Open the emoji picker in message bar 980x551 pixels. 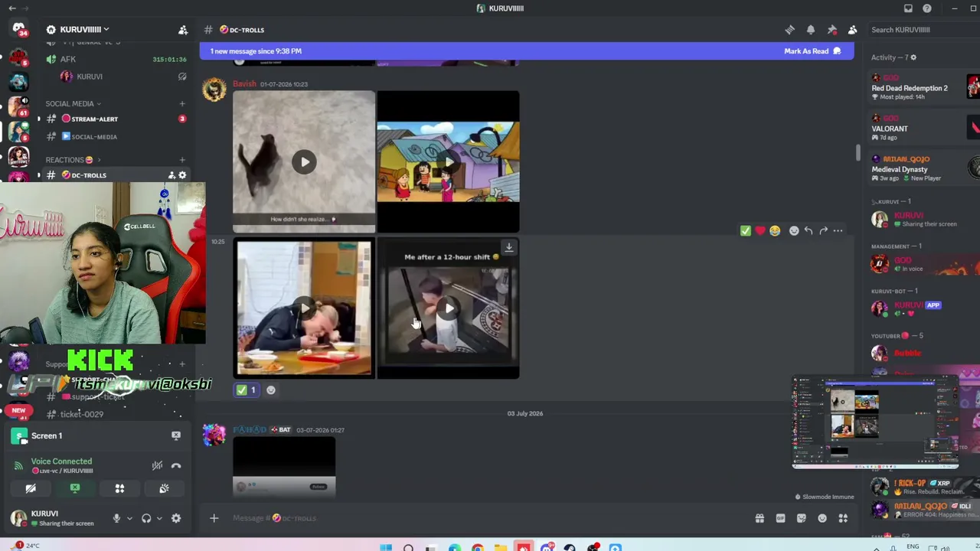point(822,518)
